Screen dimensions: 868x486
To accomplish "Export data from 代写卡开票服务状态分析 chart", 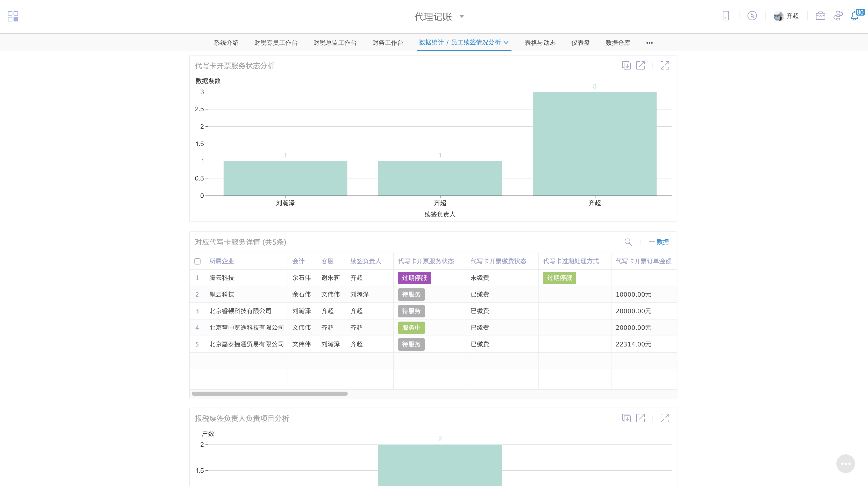I will coord(626,65).
